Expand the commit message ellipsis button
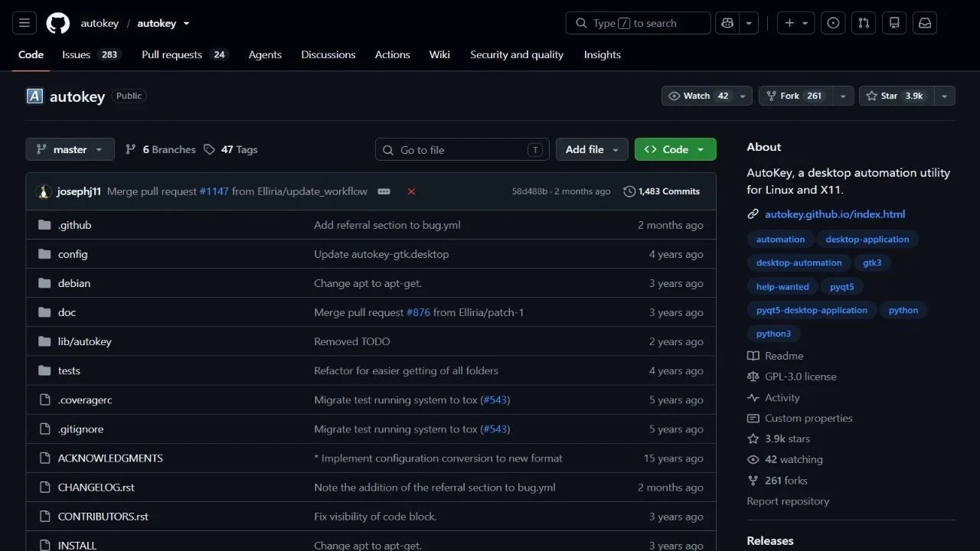 (384, 191)
